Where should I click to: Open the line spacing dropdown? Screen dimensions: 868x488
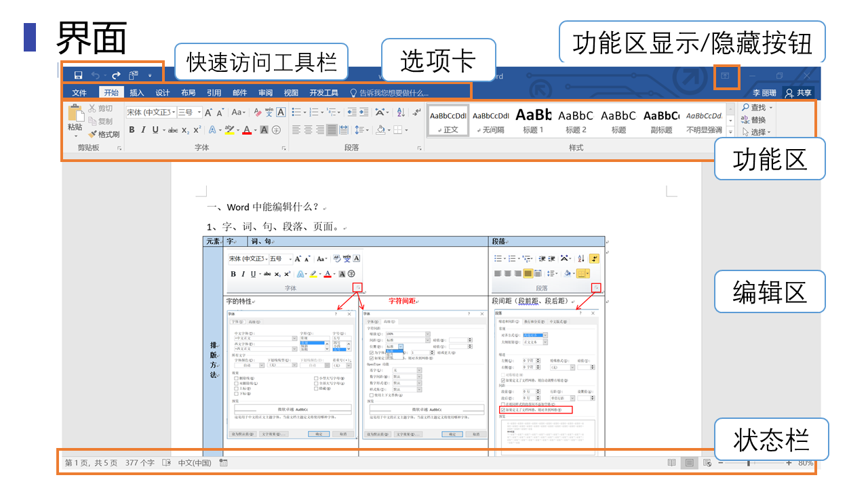(x=361, y=130)
